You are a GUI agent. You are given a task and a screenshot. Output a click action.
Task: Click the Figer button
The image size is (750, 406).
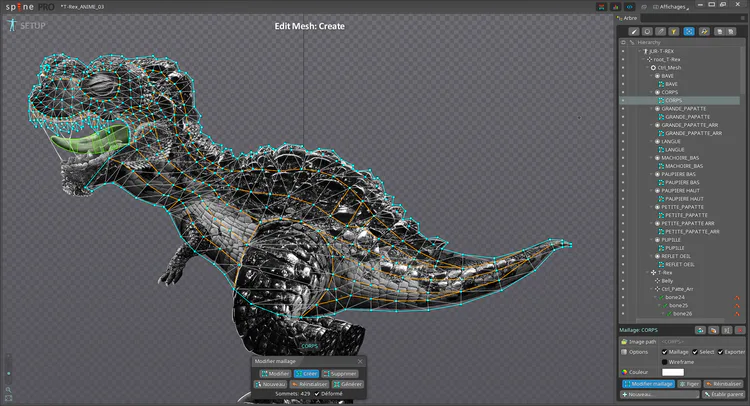(x=689, y=384)
